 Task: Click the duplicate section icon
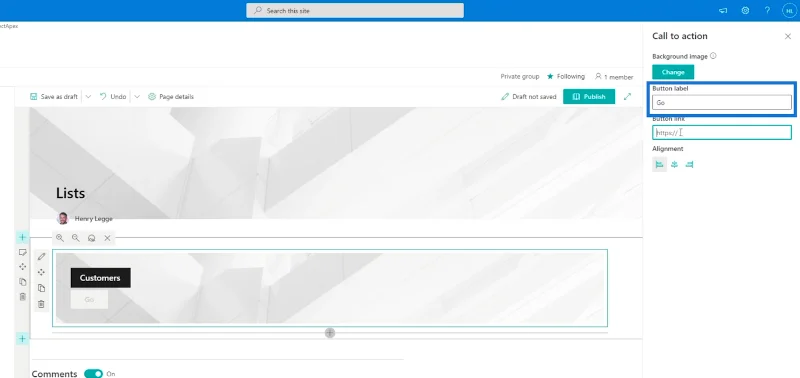[x=22, y=282]
